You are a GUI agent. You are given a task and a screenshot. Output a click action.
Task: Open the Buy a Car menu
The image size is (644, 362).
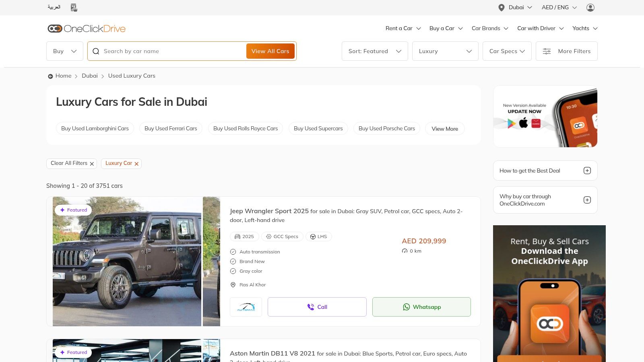pyautogui.click(x=446, y=28)
